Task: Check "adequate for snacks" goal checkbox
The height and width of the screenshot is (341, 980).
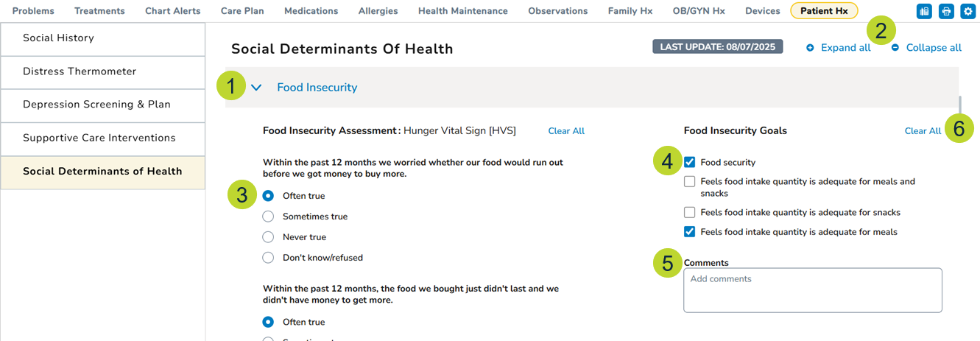Action: tap(690, 212)
